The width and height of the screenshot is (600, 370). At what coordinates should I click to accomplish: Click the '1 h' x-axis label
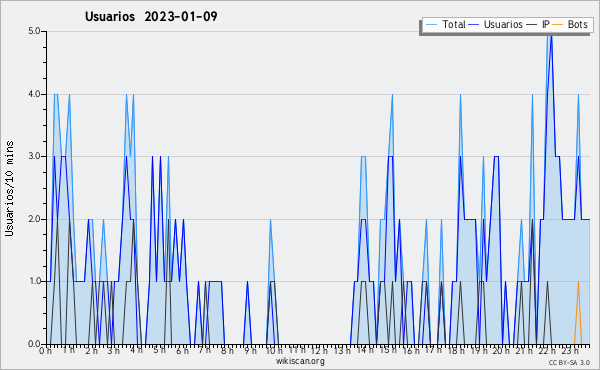click(x=69, y=350)
